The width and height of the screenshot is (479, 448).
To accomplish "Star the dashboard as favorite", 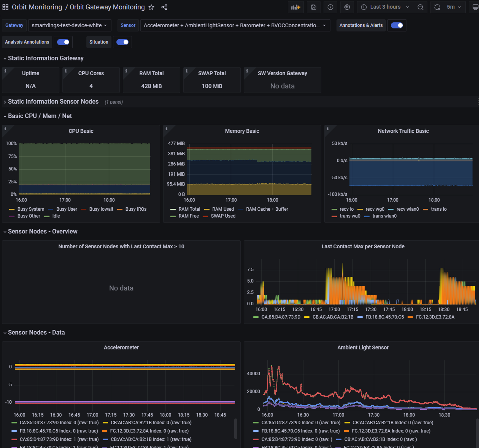I will pyautogui.click(x=151, y=7).
